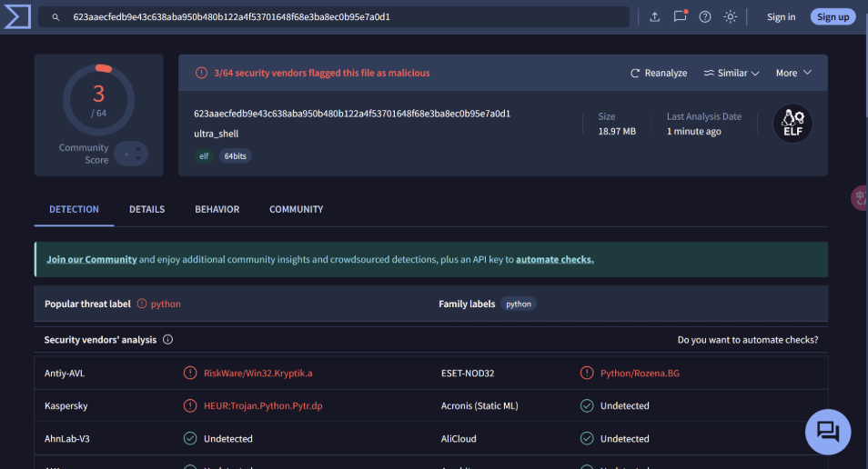Click the python family label tag

(518, 304)
